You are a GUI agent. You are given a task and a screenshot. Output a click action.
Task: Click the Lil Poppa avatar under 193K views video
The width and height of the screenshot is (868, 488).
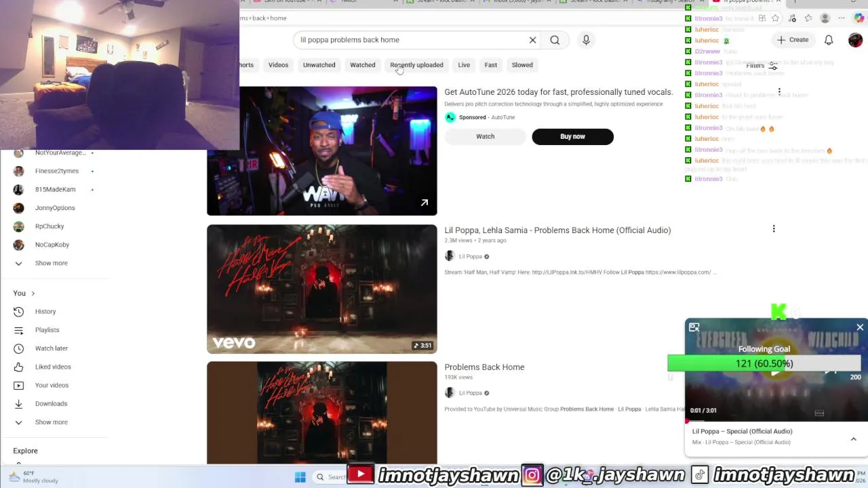point(449,392)
